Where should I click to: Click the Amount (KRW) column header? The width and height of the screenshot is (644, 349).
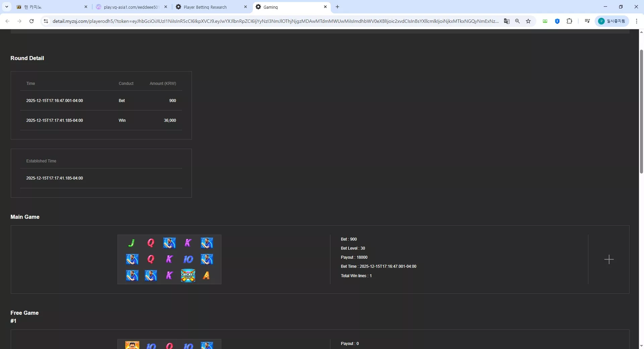pos(163,84)
